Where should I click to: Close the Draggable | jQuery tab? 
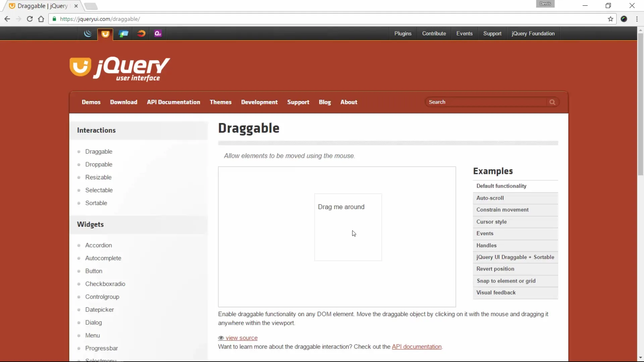[x=76, y=6]
